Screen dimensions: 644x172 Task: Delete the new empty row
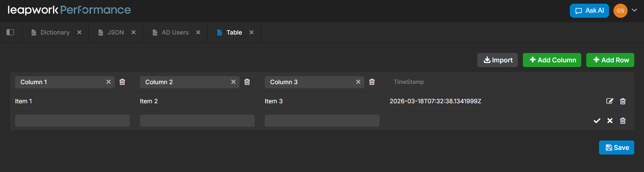pyautogui.click(x=623, y=121)
